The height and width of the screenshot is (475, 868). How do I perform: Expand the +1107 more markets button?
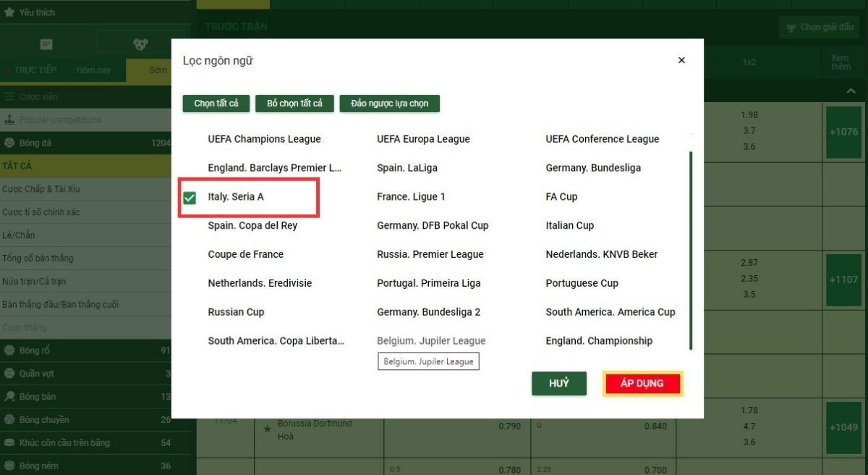click(843, 279)
